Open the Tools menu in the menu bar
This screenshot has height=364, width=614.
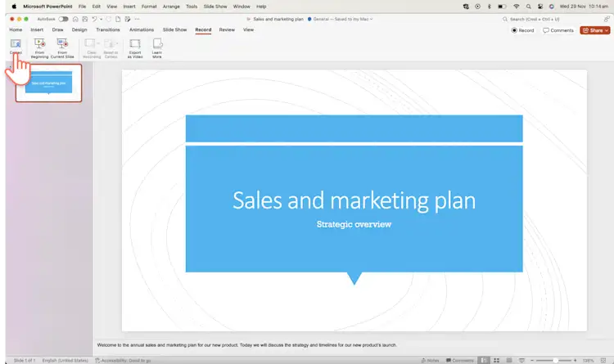click(192, 7)
